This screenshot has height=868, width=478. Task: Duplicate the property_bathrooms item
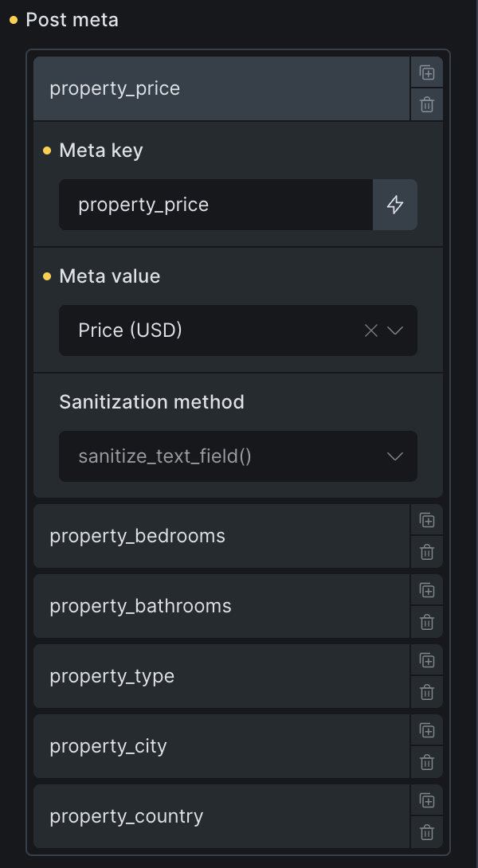427,591
